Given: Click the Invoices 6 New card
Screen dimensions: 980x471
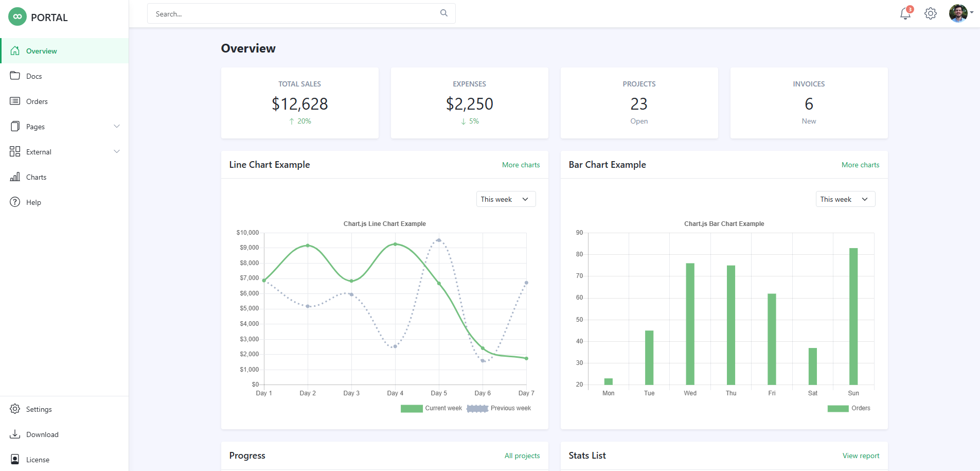Looking at the screenshot, I should pos(809,103).
